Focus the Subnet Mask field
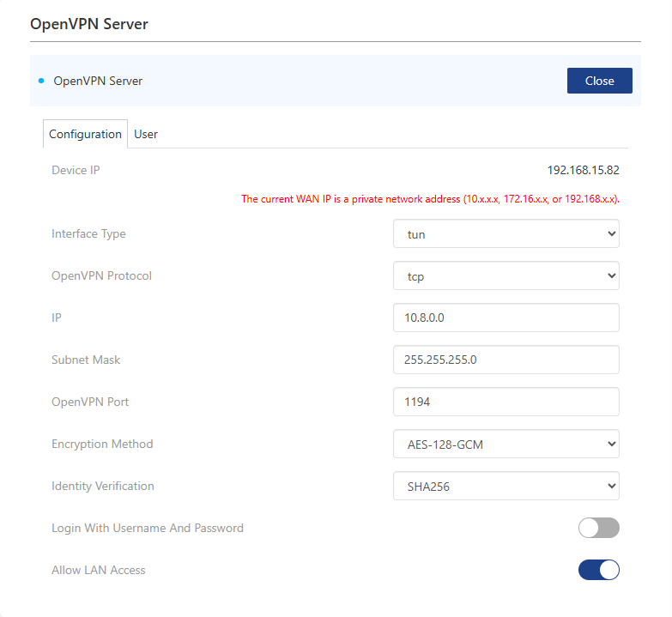The width and height of the screenshot is (672, 617). tap(506, 360)
